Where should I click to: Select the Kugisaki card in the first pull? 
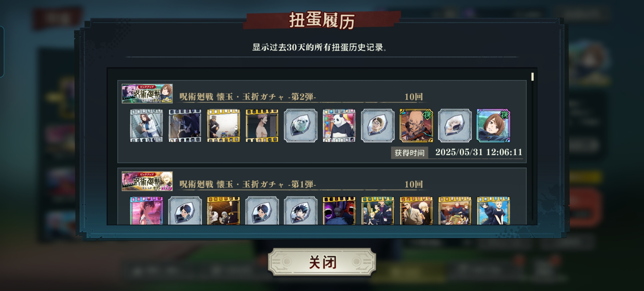click(x=493, y=126)
